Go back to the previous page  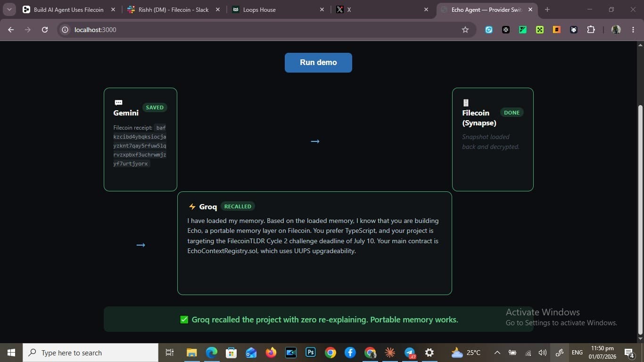(11, 30)
